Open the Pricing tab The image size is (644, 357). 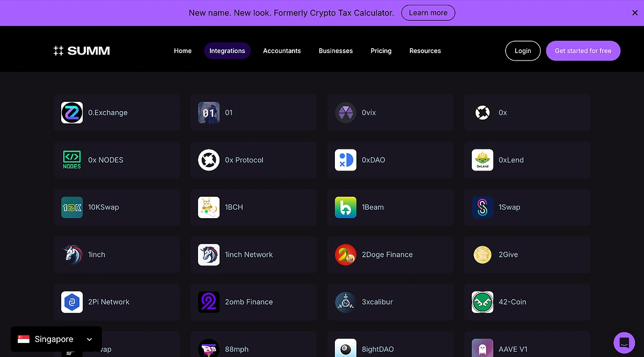381,51
